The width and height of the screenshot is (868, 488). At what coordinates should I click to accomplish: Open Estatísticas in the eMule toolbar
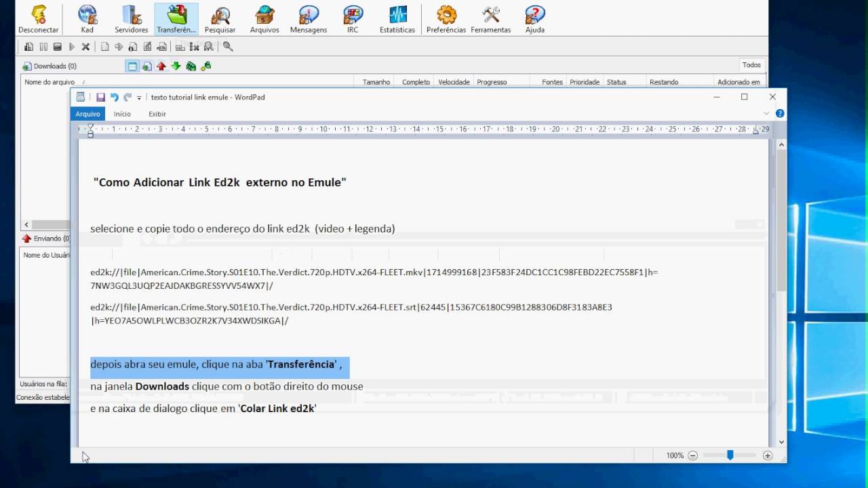(x=397, y=19)
